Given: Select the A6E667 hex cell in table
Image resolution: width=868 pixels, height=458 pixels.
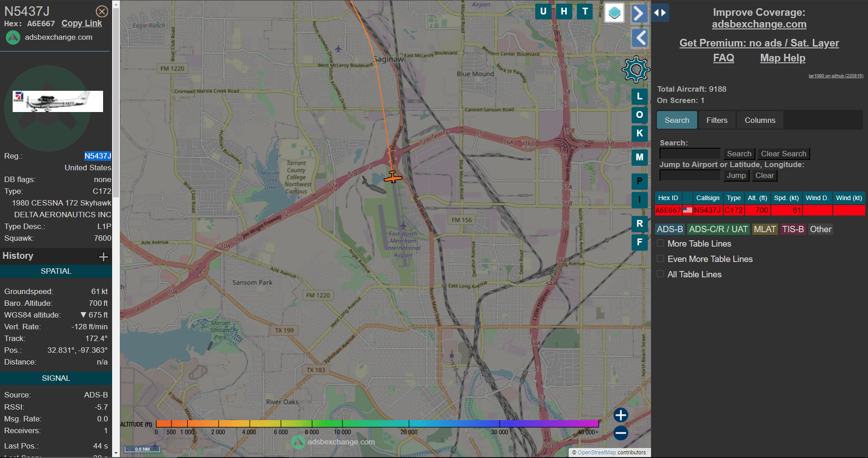Looking at the screenshot, I should coord(668,210).
